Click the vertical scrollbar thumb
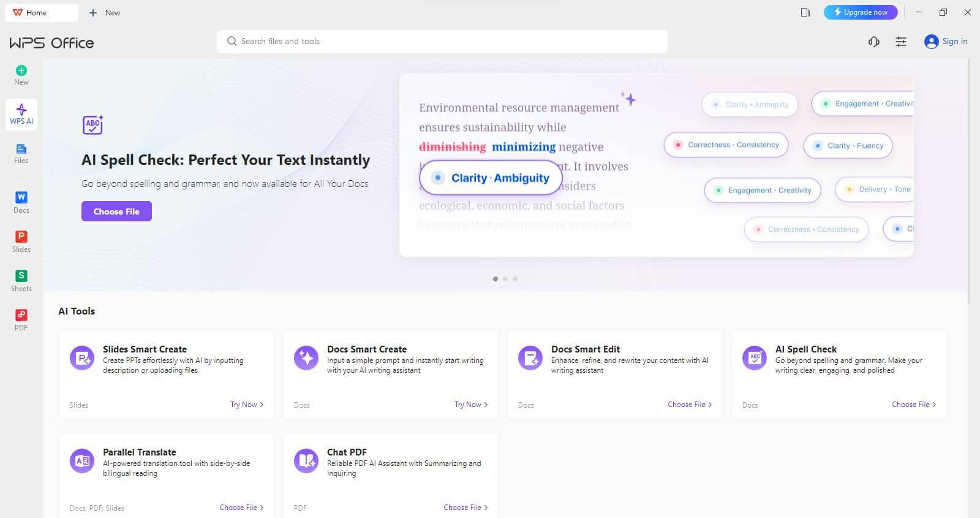Viewport: 980px width, 518px height. [x=968, y=181]
